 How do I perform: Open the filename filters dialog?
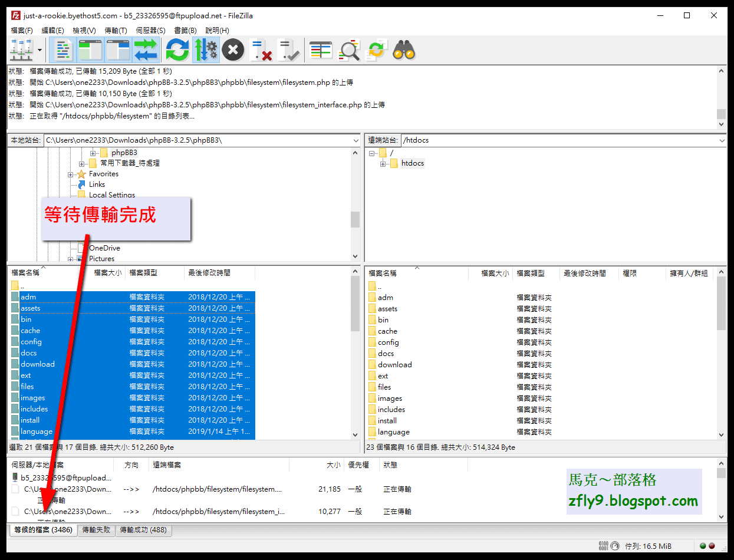320,50
